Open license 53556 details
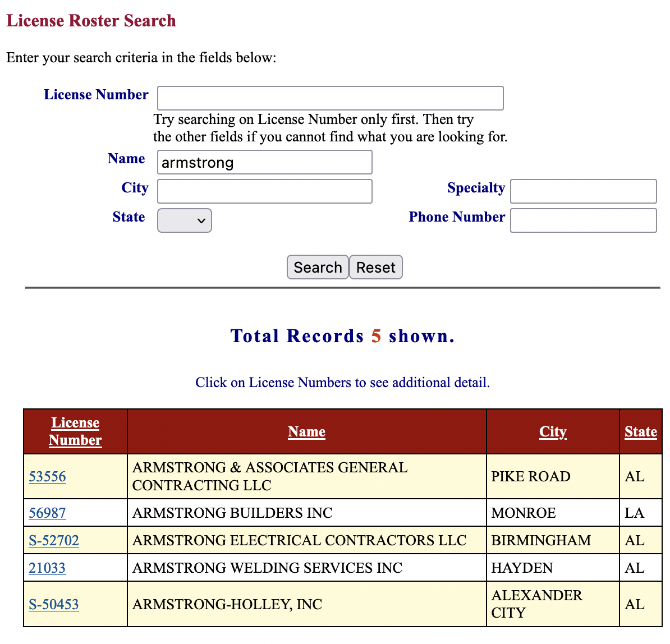 [47, 476]
